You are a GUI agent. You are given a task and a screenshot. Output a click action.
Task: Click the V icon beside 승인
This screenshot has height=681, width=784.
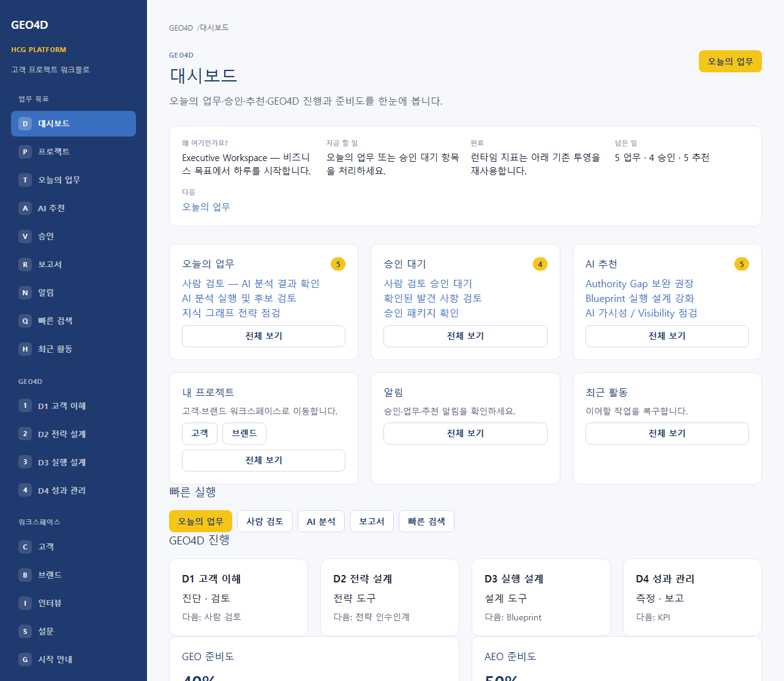(x=25, y=236)
